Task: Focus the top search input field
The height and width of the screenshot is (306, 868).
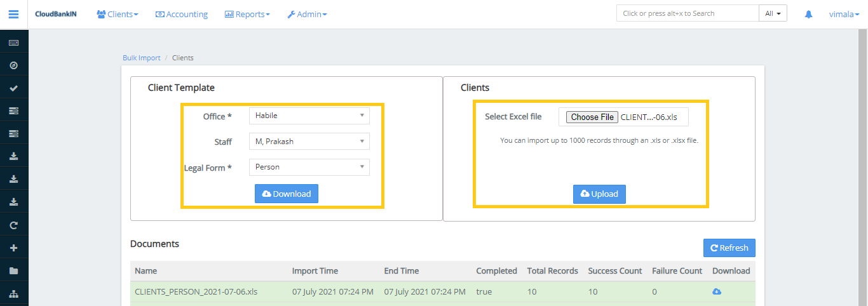Action: (x=687, y=13)
